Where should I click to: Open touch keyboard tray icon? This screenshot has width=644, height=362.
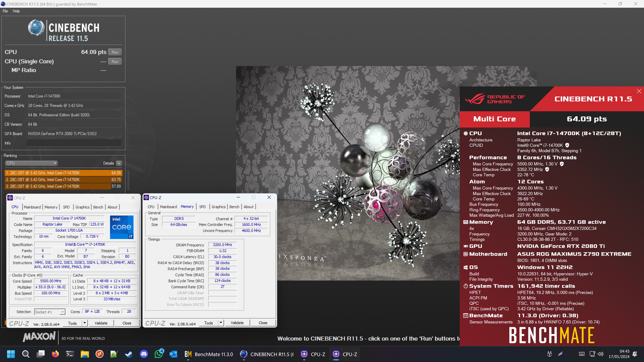coord(582,354)
